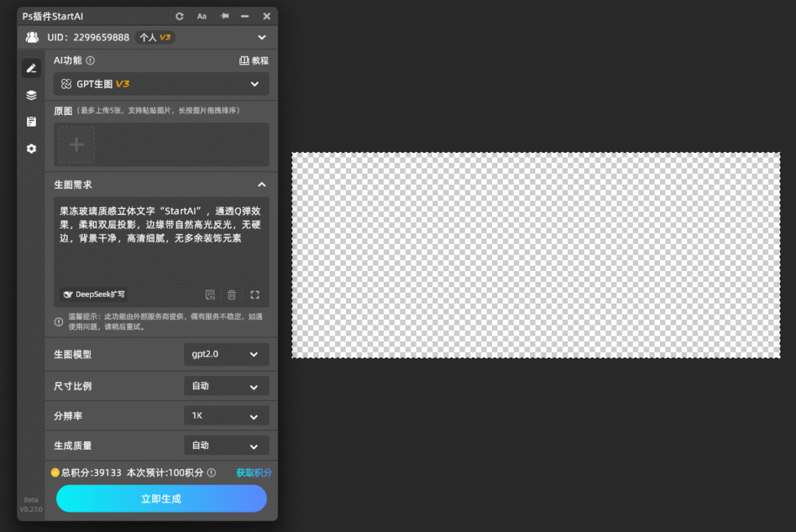Viewport: 796px width, 532px height.
Task: Collapse the 生图需求 section
Action: click(x=261, y=185)
